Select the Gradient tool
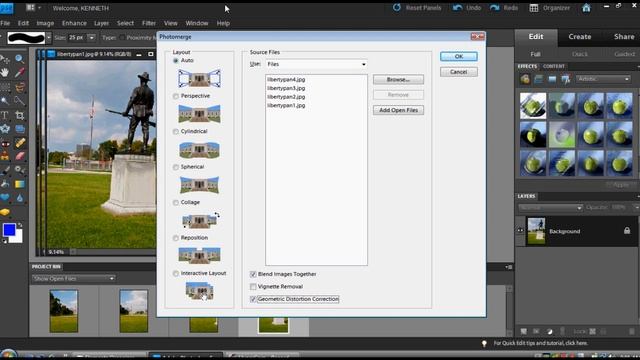 click(20, 184)
